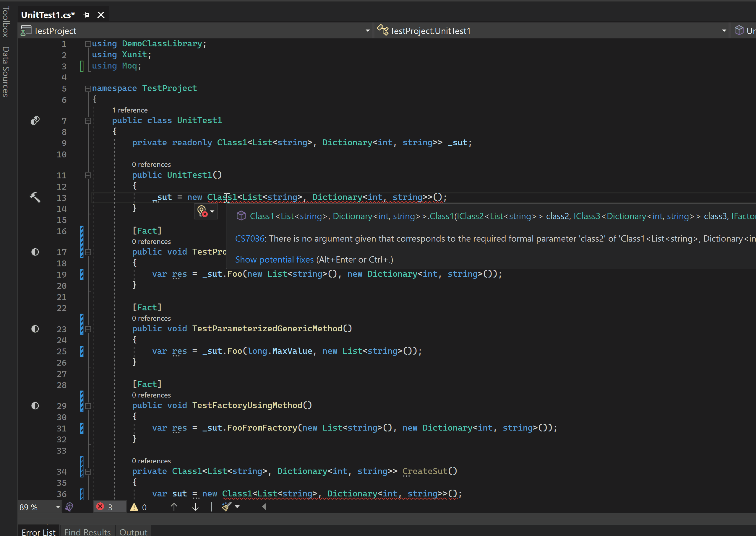
Task: Click the warnings indicator showing 0
Action: point(138,507)
